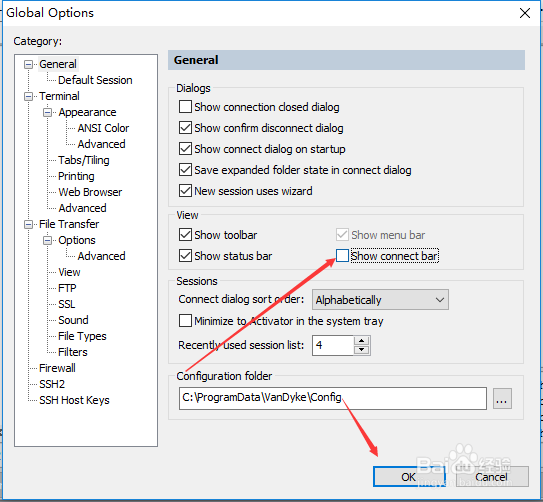Image resolution: width=543 pixels, height=502 pixels.
Task: Collapse the File Transfer tree node
Action: pyautogui.click(x=28, y=224)
